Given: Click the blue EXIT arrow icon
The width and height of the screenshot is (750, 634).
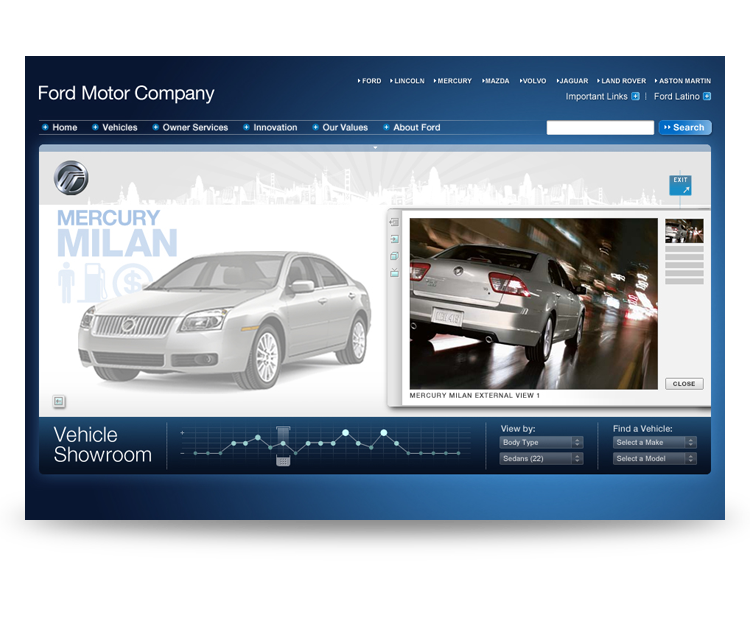Looking at the screenshot, I should (x=680, y=185).
